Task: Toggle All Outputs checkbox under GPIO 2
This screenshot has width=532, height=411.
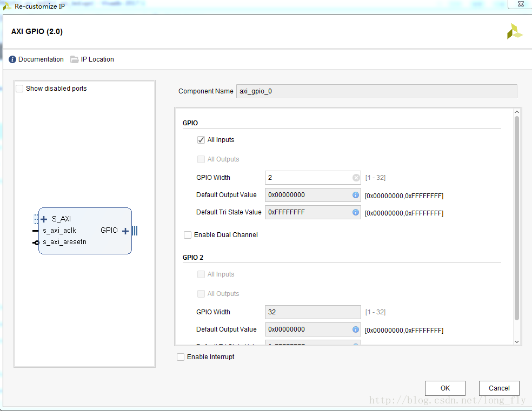Action: pyautogui.click(x=201, y=294)
